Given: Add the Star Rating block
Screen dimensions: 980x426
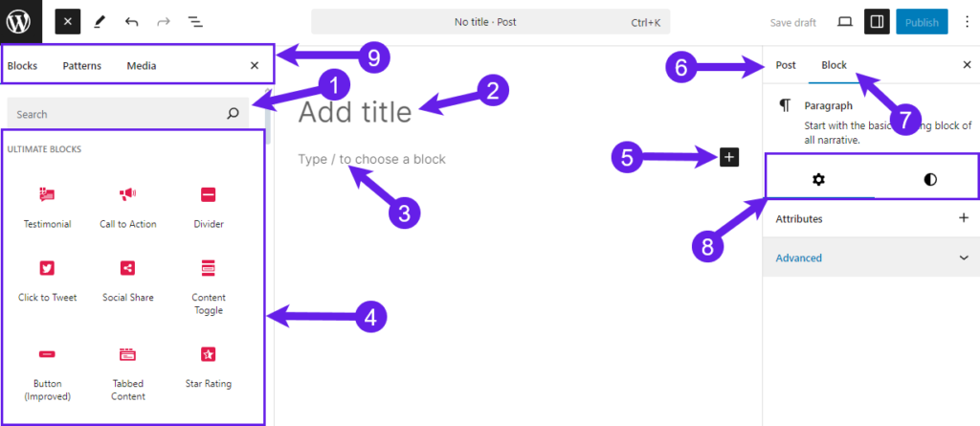Looking at the screenshot, I should coord(208,368).
